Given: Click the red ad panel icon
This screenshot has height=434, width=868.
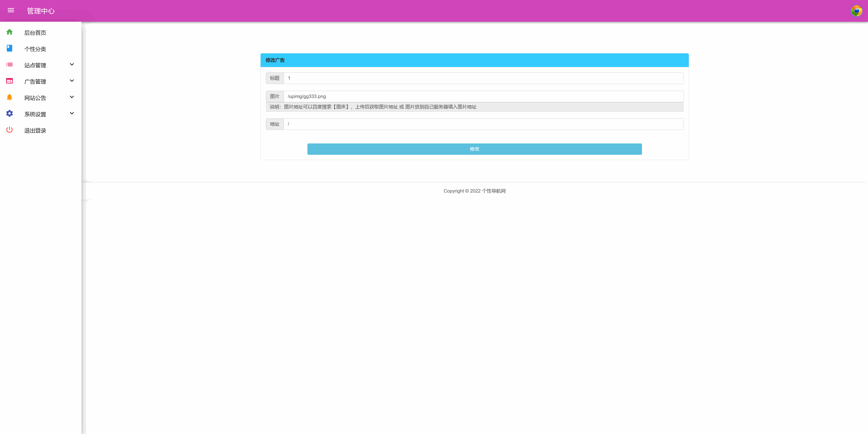Looking at the screenshot, I should coord(9,81).
